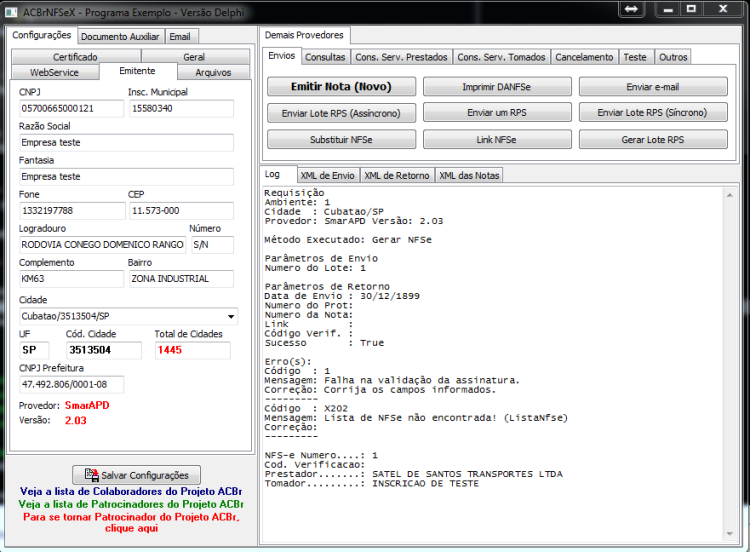
Task: Click the red 'SmarAPD' provedor value
Action: click(87, 406)
